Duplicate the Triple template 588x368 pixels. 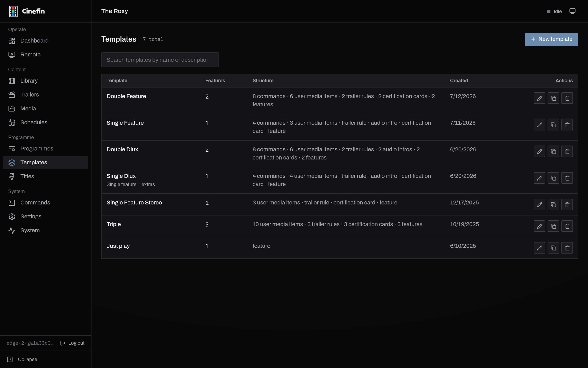tap(553, 226)
